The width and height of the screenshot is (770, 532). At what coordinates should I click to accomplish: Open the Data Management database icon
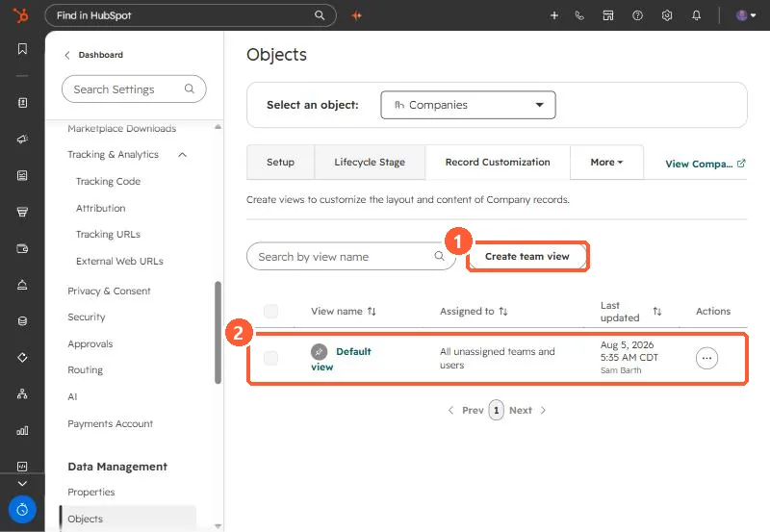coord(22,321)
